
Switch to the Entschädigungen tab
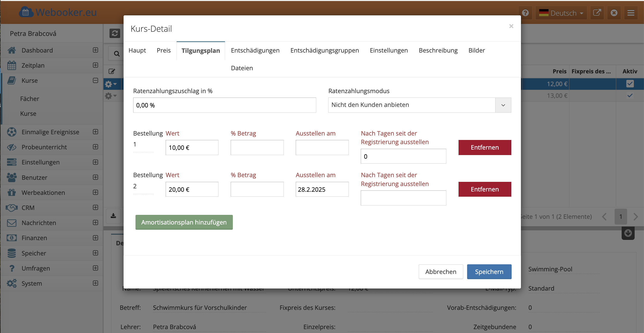click(x=255, y=50)
